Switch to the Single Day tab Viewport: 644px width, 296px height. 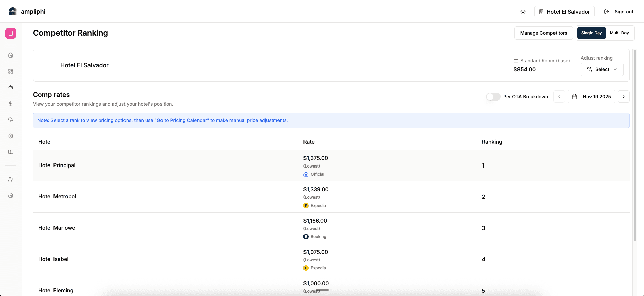(592, 33)
